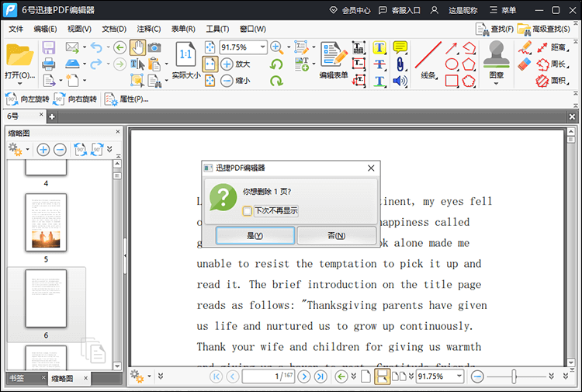Click the page number input field

point(268,376)
